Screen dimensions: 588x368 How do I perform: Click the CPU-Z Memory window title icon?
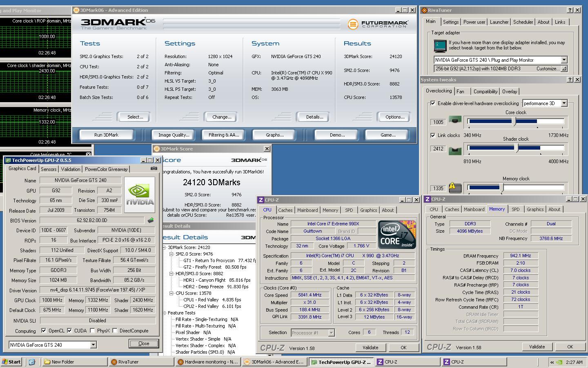[427, 199]
